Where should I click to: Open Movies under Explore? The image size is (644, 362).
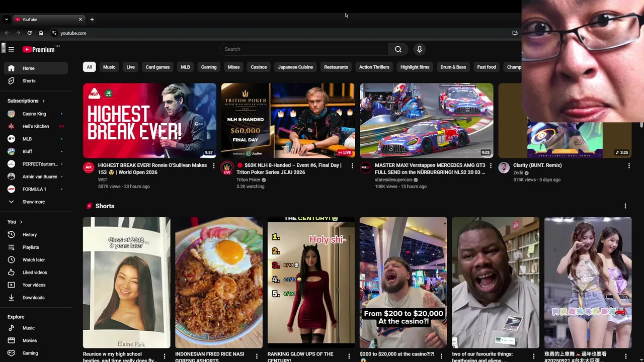click(35, 341)
